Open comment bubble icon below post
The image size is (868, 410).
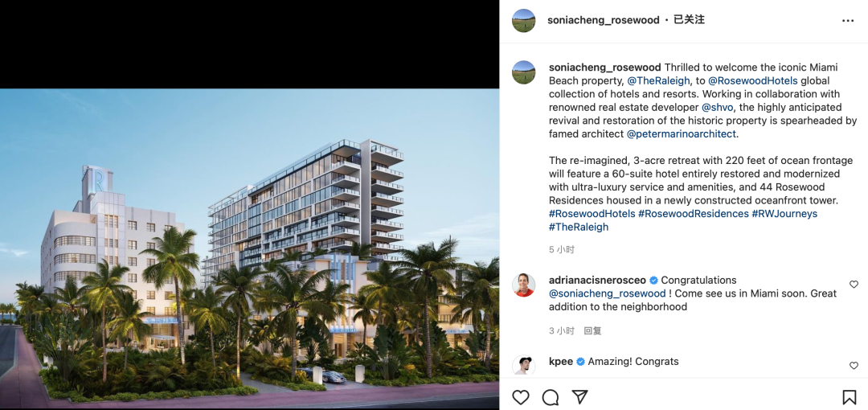pos(550,397)
